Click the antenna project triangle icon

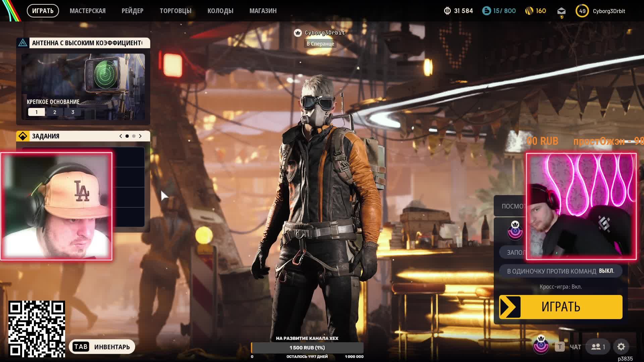[23, 43]
